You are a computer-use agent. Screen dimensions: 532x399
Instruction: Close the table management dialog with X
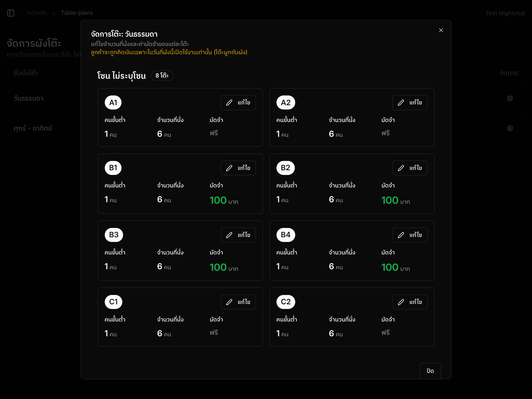click(441, 30)
